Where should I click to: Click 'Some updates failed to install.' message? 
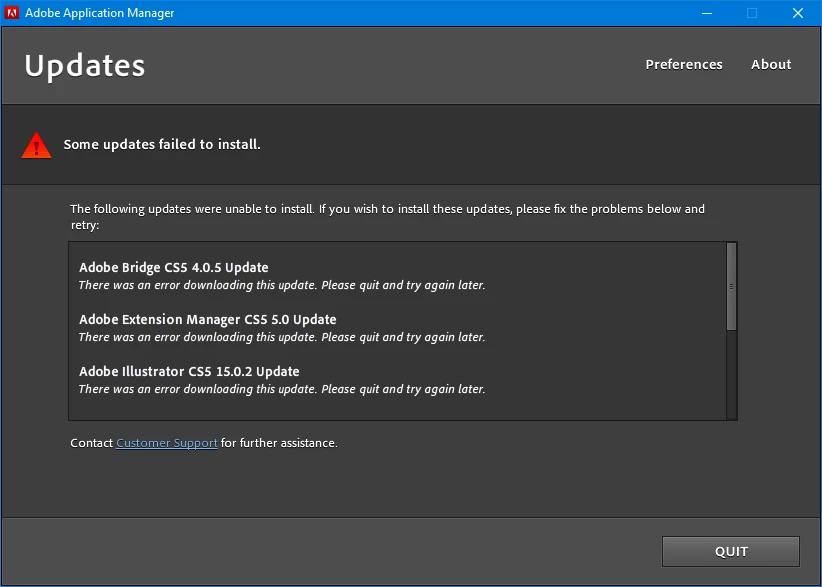(162, 144)
